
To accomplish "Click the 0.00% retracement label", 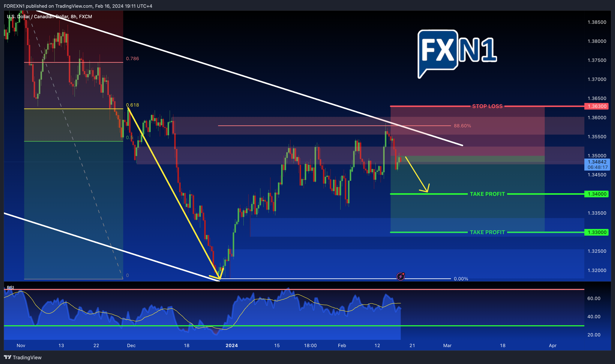I will [x=461, y=279].
